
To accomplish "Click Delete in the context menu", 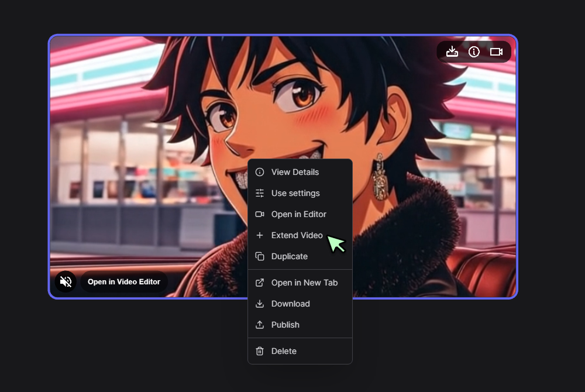I will (283, 351).
